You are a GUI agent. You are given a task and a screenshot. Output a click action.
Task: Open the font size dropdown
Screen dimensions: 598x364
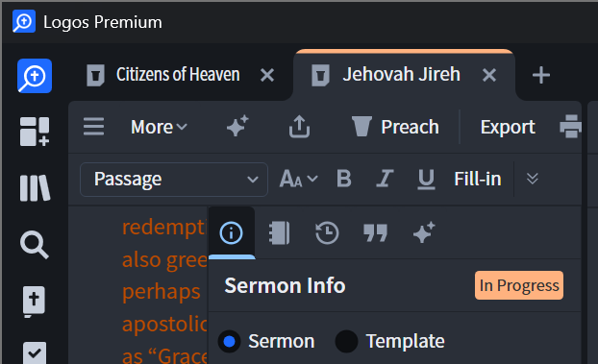click(299, 179)
